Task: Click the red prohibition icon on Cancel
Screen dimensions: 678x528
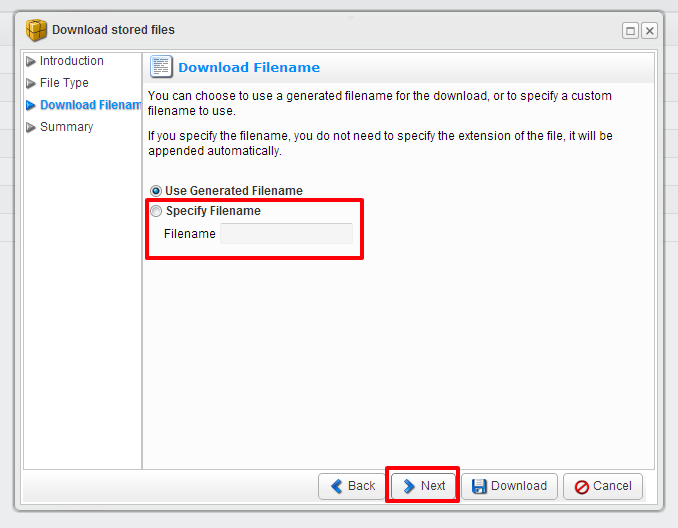Action: pyautogui.click(x=582, y=486)
